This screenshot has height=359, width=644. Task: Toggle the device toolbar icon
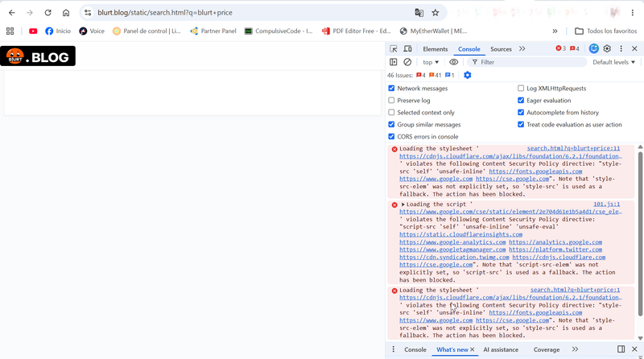pyautogui.click(x=407, y=49)
